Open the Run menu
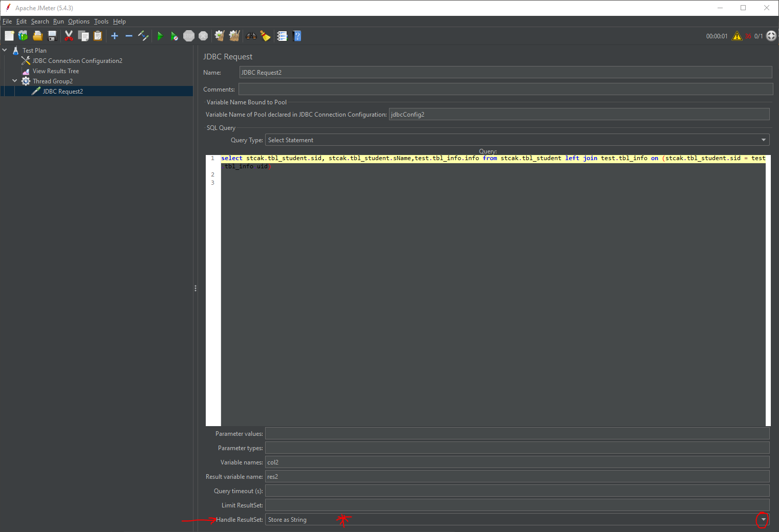The width and height of the screenshot is (779, 532). pos(58,21)
